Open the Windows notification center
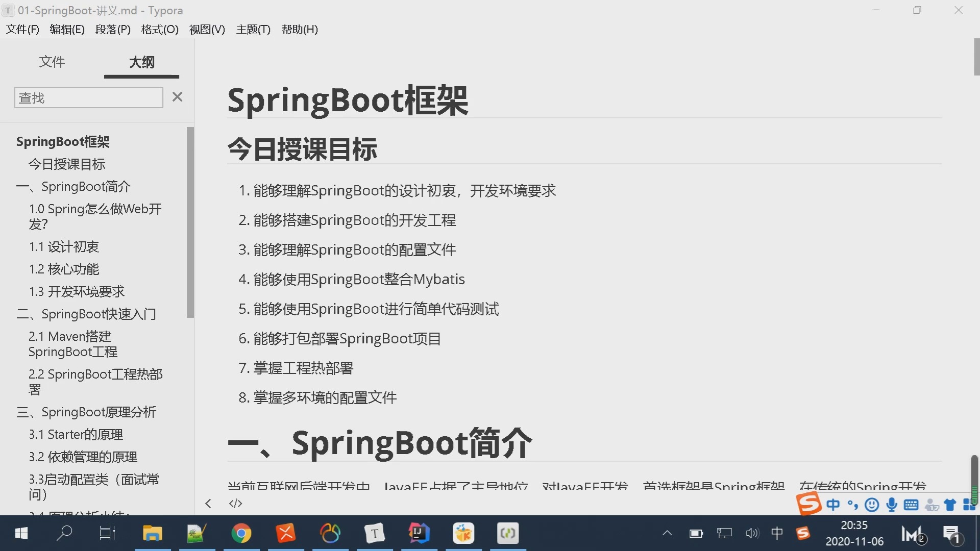The image size is (980, 551). click(x=952, y=535)
